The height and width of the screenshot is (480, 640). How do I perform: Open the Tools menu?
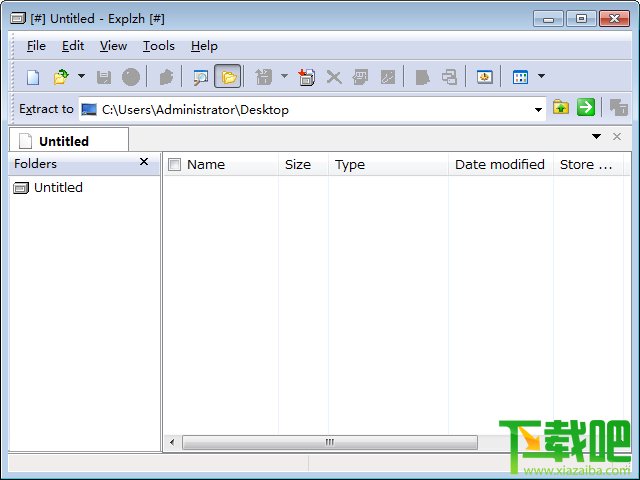tap(158, 46)
